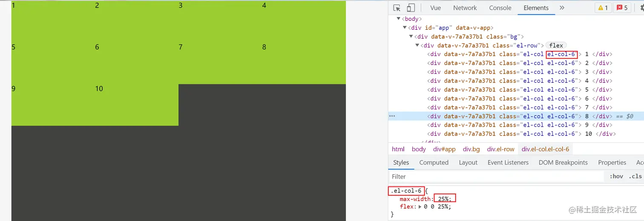Click grid cell 8 on the page
This screenshot has height=221, width=644.
(x=304, y=62)
